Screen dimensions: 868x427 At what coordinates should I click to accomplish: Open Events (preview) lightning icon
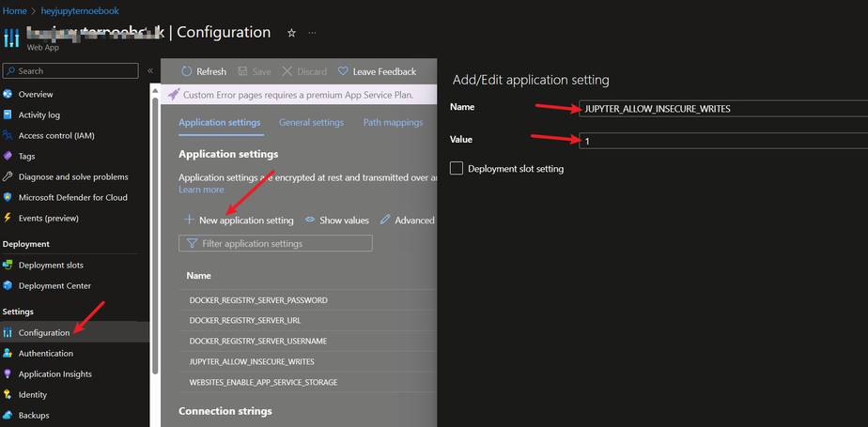8,218
